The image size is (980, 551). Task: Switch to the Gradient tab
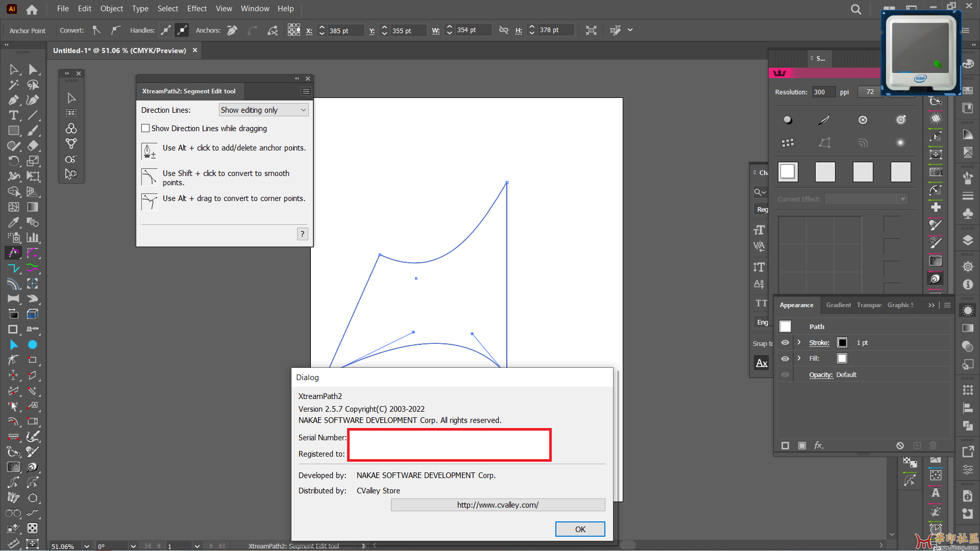838,305
